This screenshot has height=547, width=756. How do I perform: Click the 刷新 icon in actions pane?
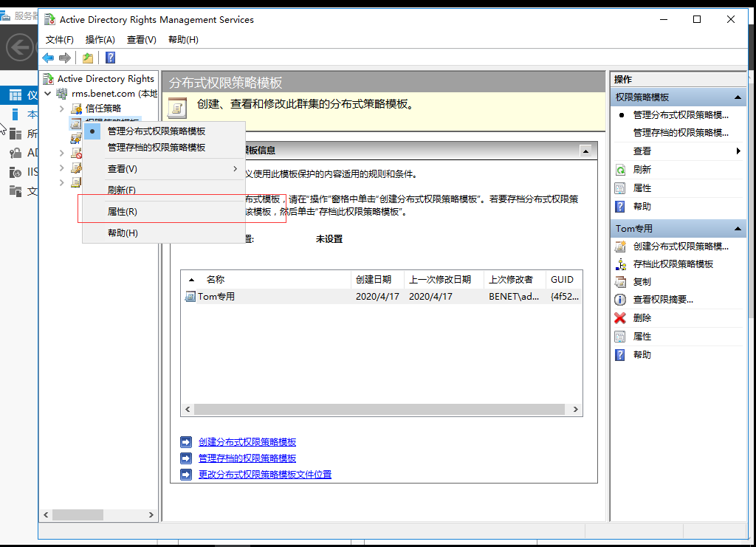[620, 170]
